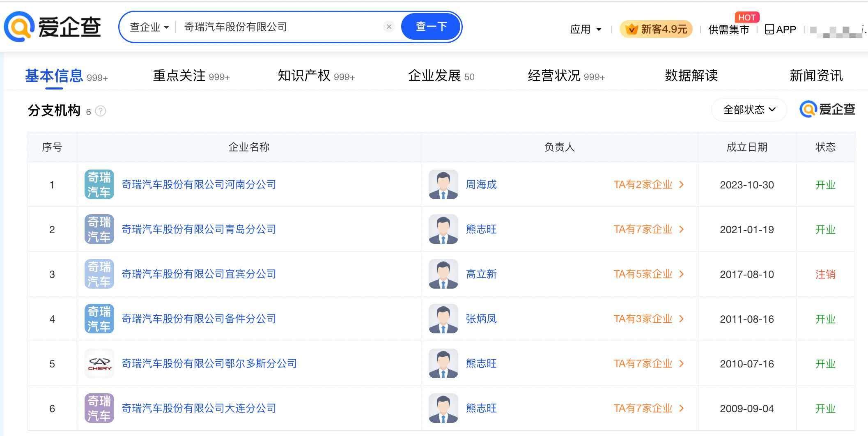The width and height of the screenshot is (868, 436).
Task: Click the help question mark beside 分支机构
Action: tap(101, 111)
